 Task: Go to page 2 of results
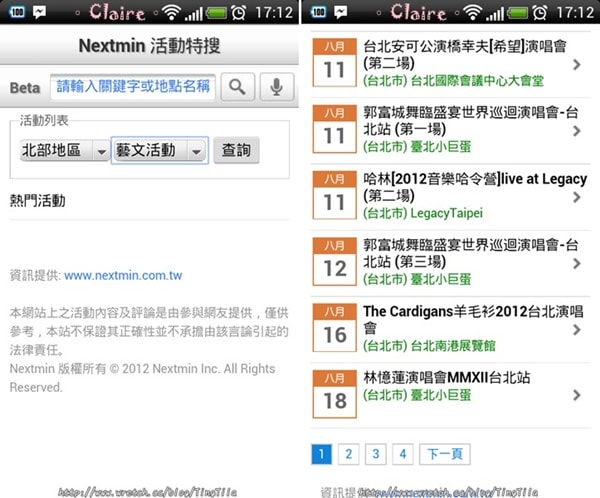click(x=348, y=454)
